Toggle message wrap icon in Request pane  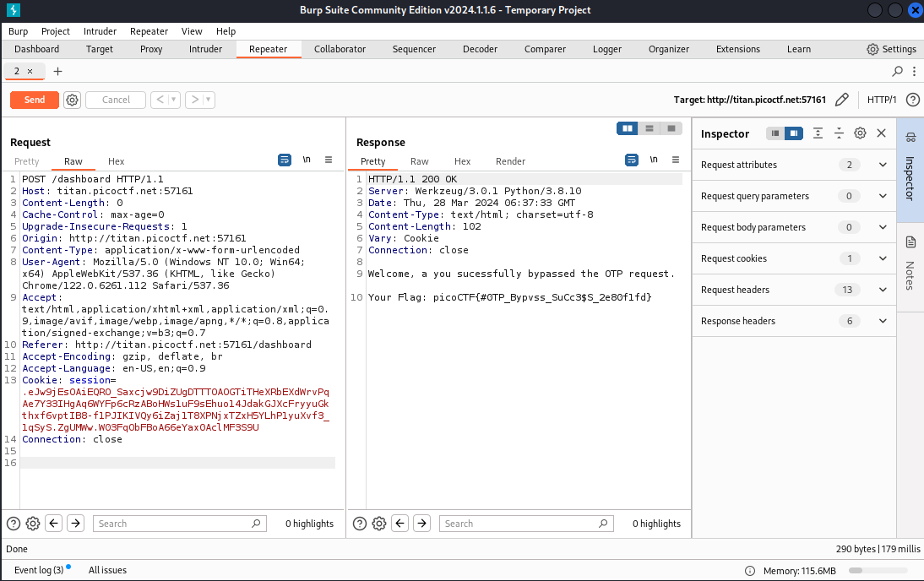click(285, 160)
